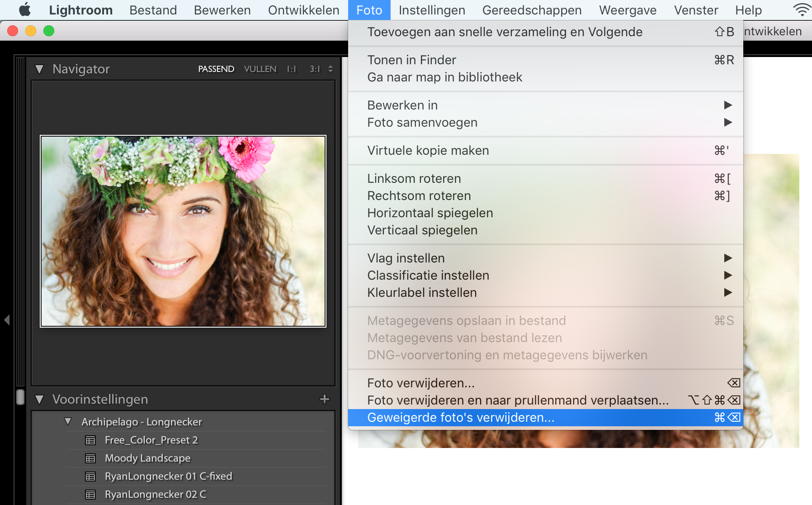Viewport: 812px width, 505px height.
Task: Click the Moody Landscape preset icon
Action: pyautogui.click(x=90, y=458)
